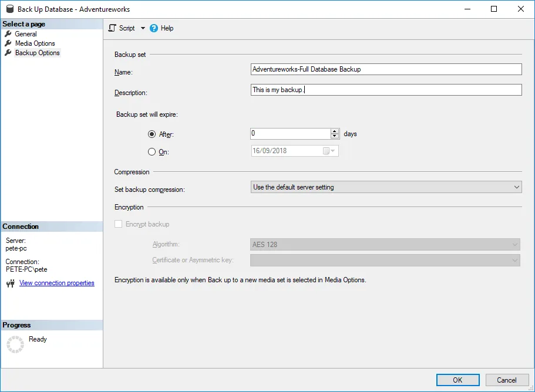Click into the Description field

click(386, 90)
